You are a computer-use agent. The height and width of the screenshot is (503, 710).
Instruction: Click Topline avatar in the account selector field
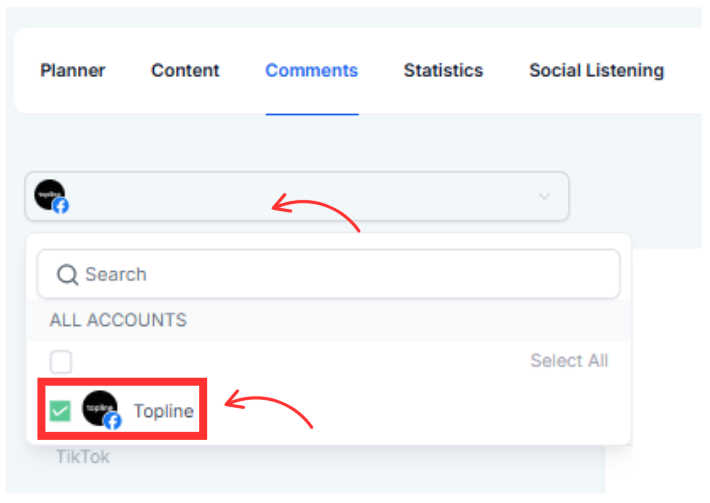coord(49,194)
